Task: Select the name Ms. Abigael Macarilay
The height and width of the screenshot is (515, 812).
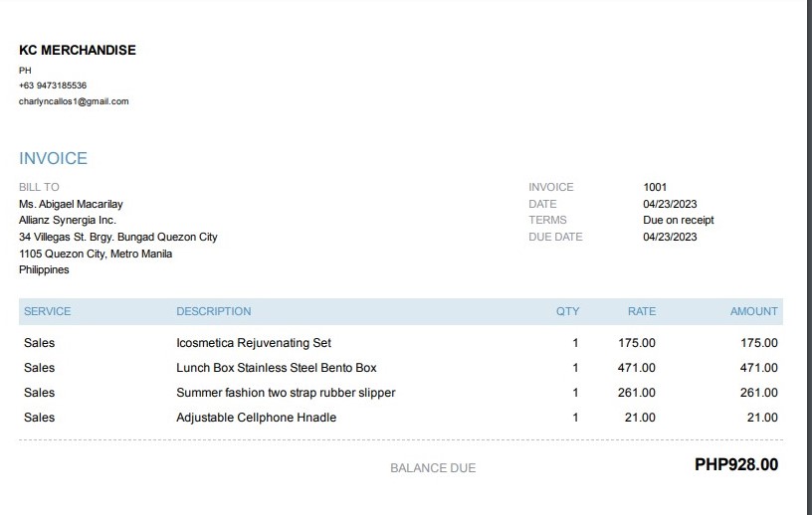Action: (71, 204)
